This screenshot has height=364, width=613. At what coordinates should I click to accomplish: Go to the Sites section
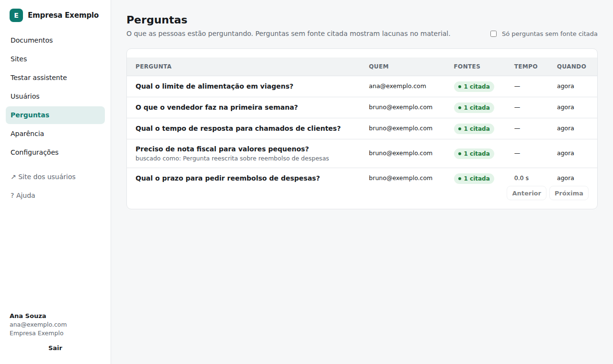click(55, 59)
